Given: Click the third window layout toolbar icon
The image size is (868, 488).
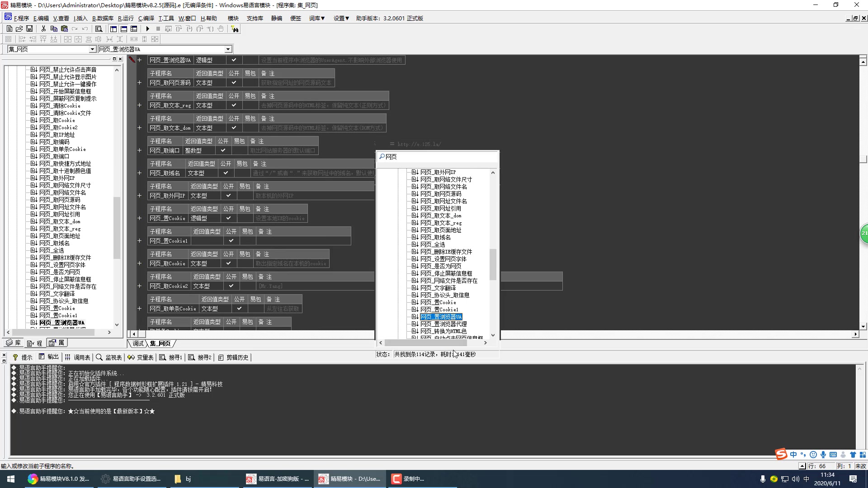Looking at the screenshot, I should pos(134,28).
